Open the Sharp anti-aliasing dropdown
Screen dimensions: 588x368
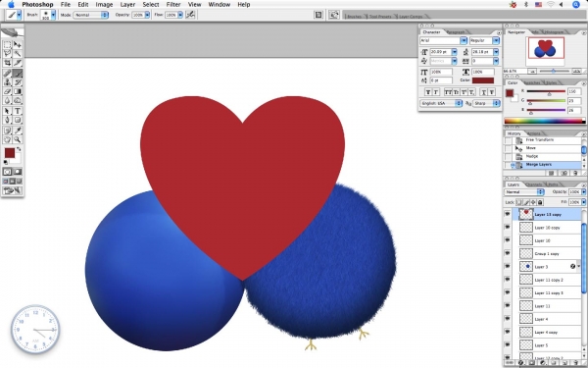[486, 103]
